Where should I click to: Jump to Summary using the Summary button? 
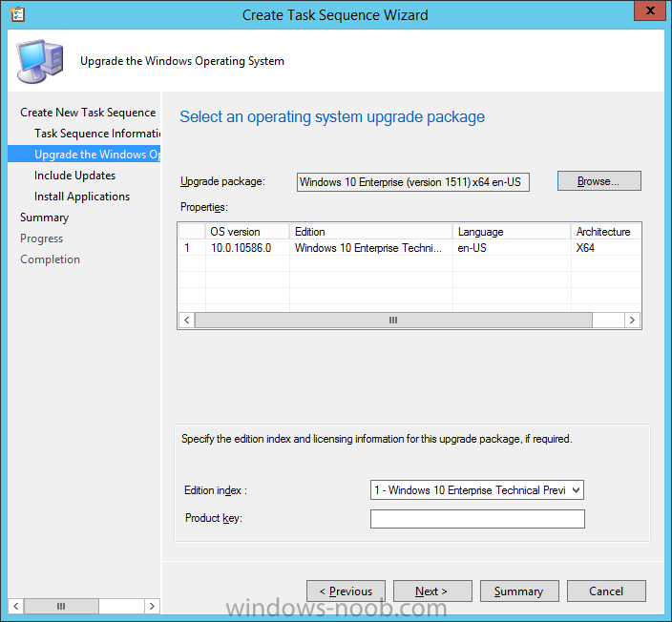(x=519, y=591)
